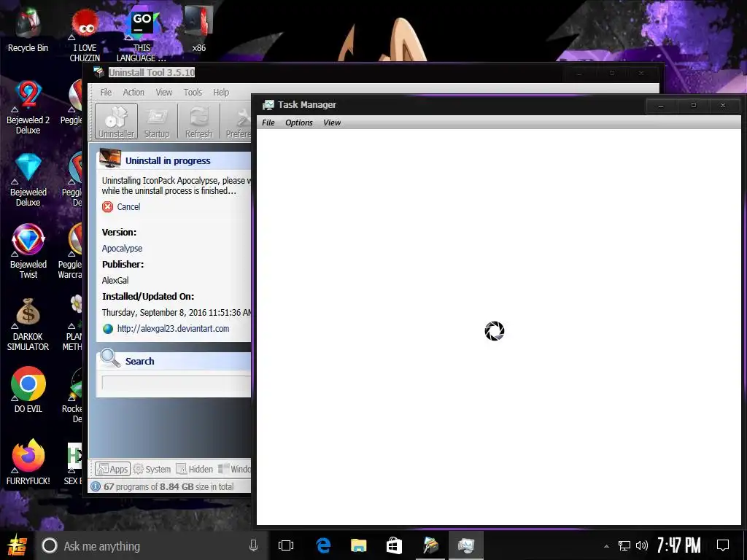Click the 7:47 PM taskbar clock
Screen dimensions: 747x560
[679, 545]
